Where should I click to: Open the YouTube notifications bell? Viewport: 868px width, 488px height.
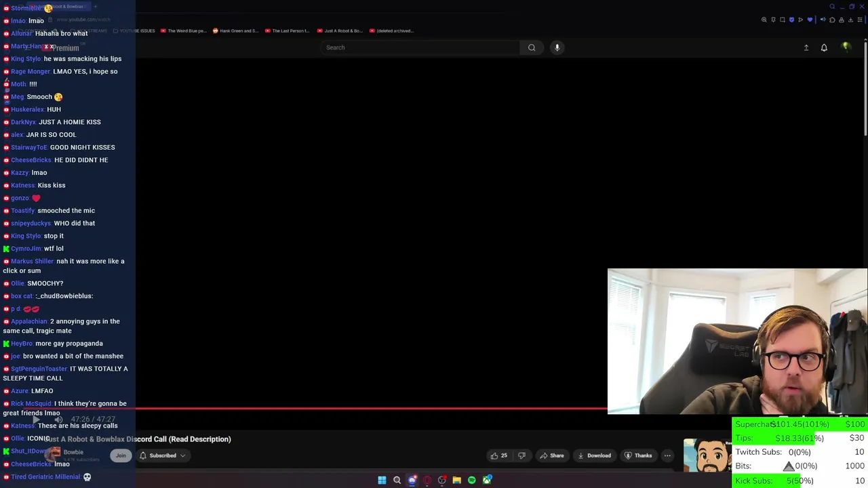pos(824,47)
